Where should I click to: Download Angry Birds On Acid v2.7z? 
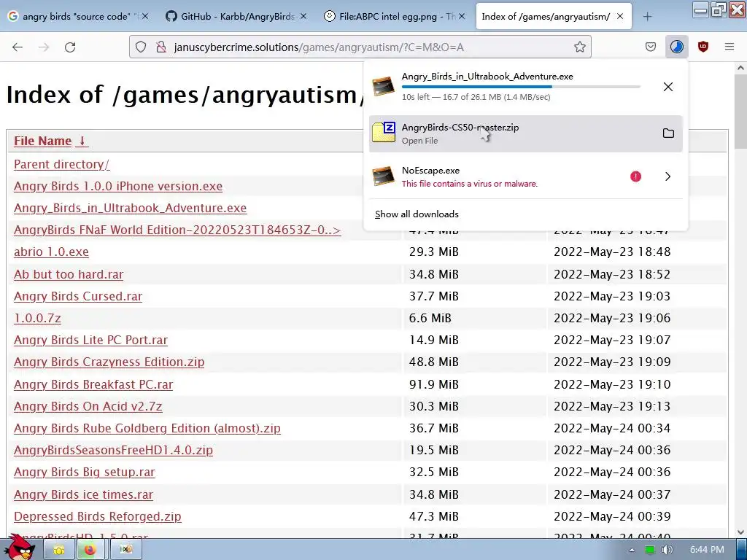click(88, 407)
